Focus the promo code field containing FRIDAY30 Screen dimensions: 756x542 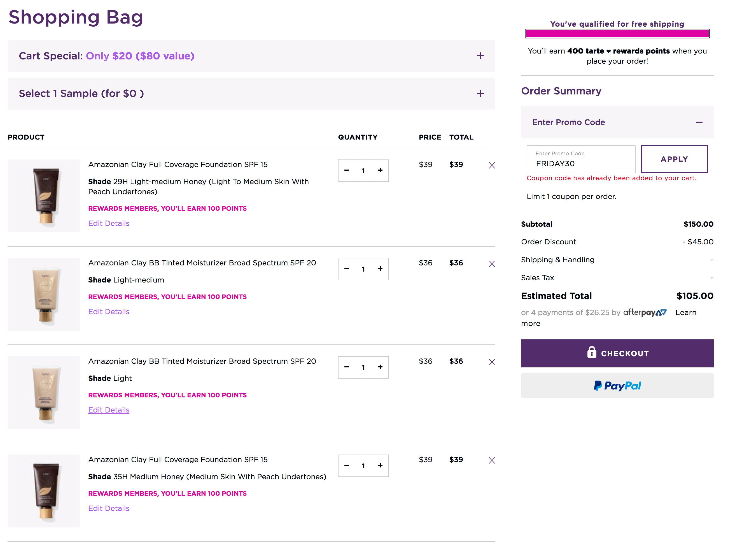(581, 159)
